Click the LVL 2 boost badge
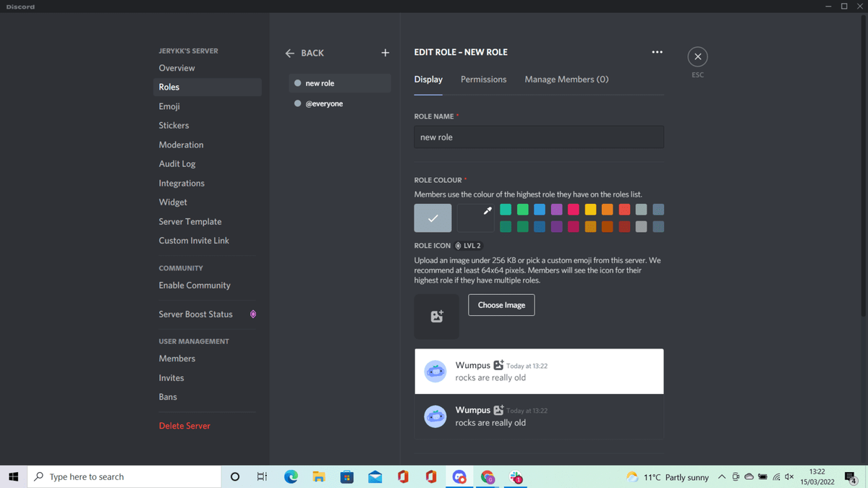The height and width of the screenshot is (488, 868). tap(468, 246)
